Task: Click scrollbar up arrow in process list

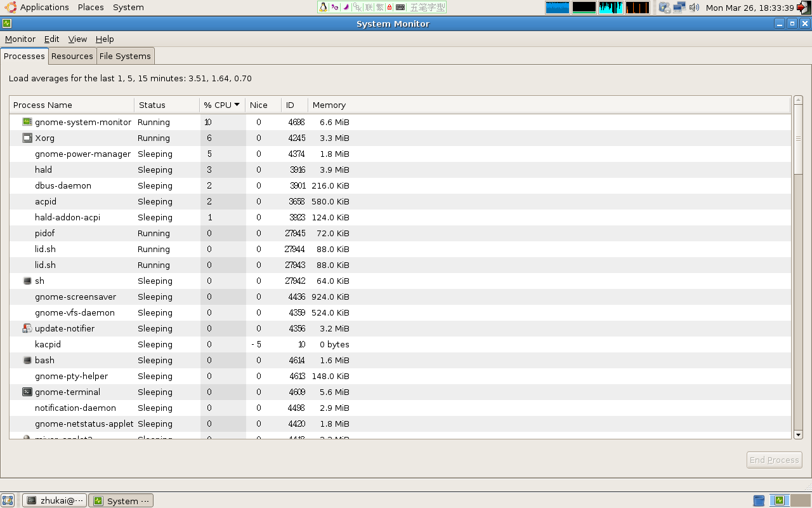Action: pyautogui.click(x=798, y=100)
